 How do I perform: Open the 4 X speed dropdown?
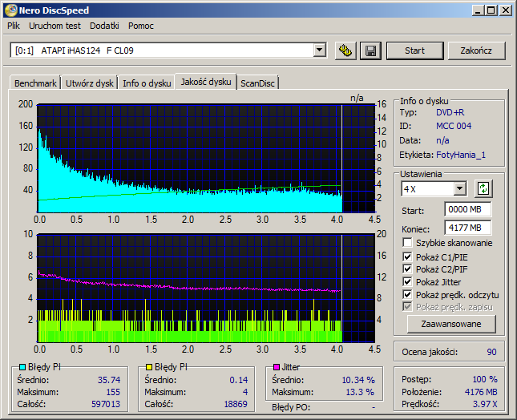(459, 189)
